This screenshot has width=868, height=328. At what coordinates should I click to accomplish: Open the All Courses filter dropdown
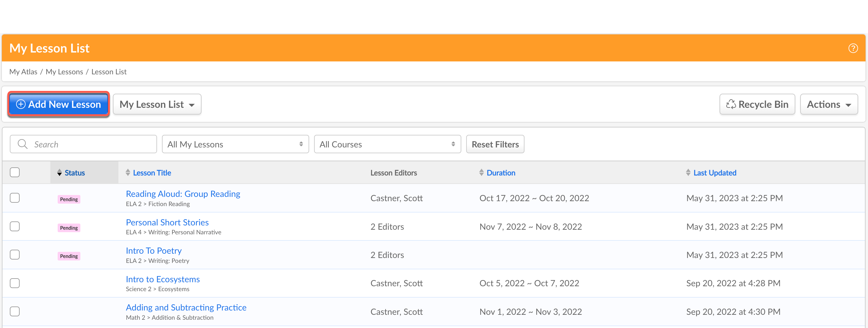click(387, 144)
